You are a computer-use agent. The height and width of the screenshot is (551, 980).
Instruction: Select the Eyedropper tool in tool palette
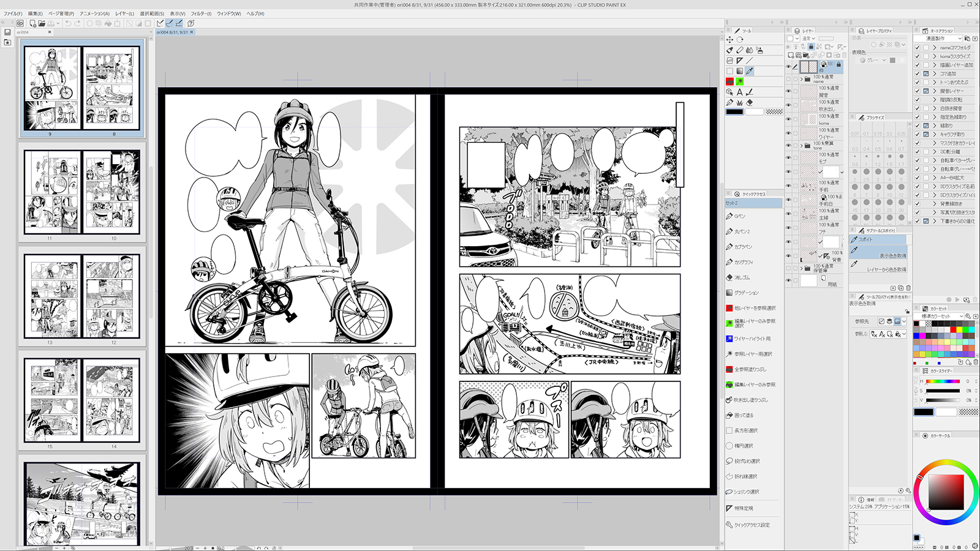(x=750, y=71)
